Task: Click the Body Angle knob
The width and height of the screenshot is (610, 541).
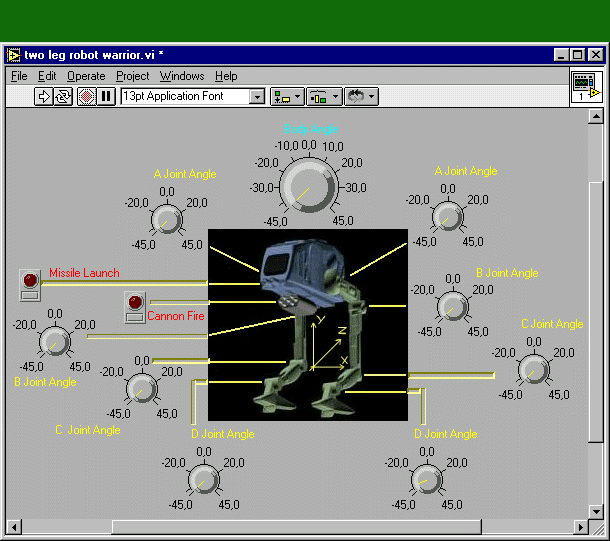Action: coord(309,185)
